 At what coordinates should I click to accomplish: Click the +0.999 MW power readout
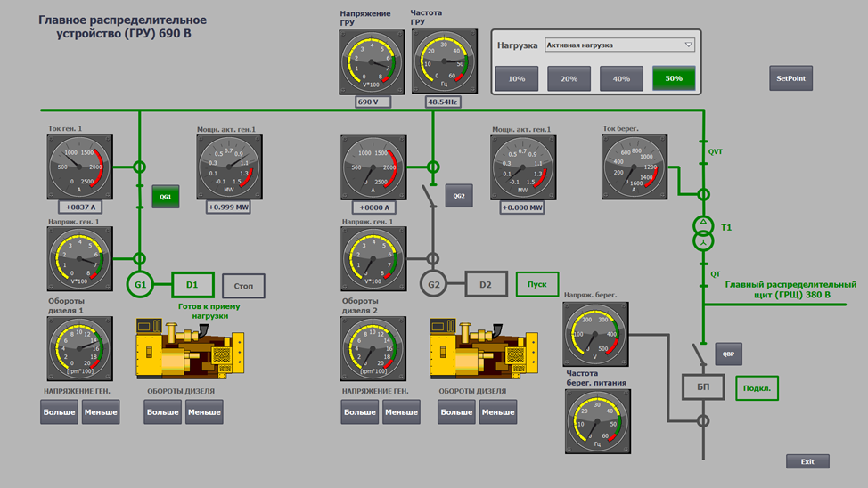(x=228, y=207)
